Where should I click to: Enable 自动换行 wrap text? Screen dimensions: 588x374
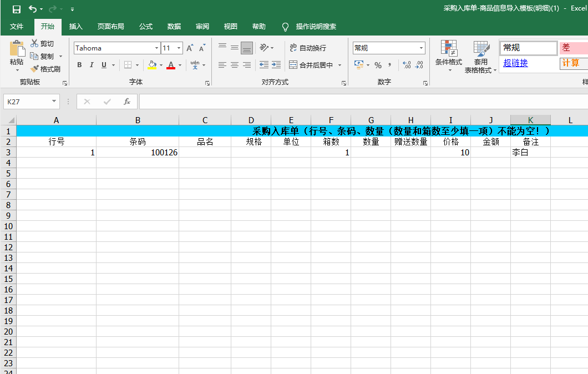(x=308, y=48)
